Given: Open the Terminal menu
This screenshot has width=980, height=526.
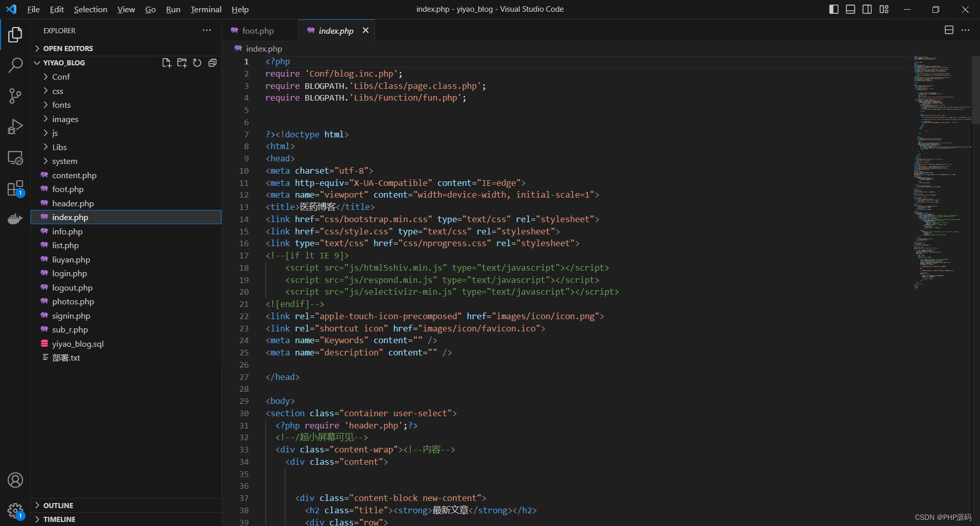Looking at the screenshot, I should (x=206, y=9).
